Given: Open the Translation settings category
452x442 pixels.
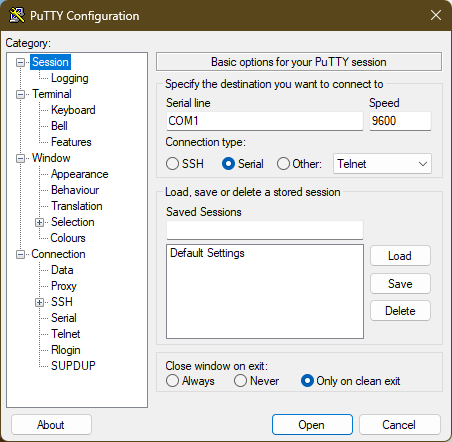Looking at the screenshot, I should [x=77, y=206].
